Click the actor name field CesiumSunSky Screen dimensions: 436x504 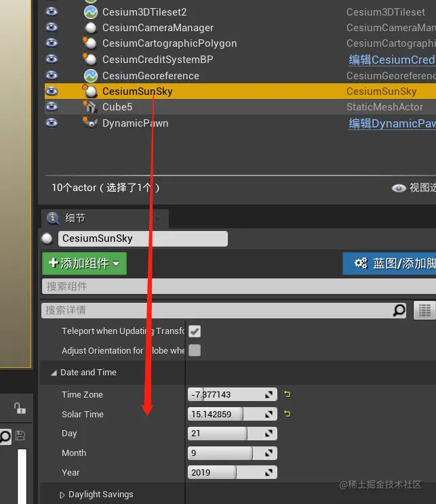[143, 238]
